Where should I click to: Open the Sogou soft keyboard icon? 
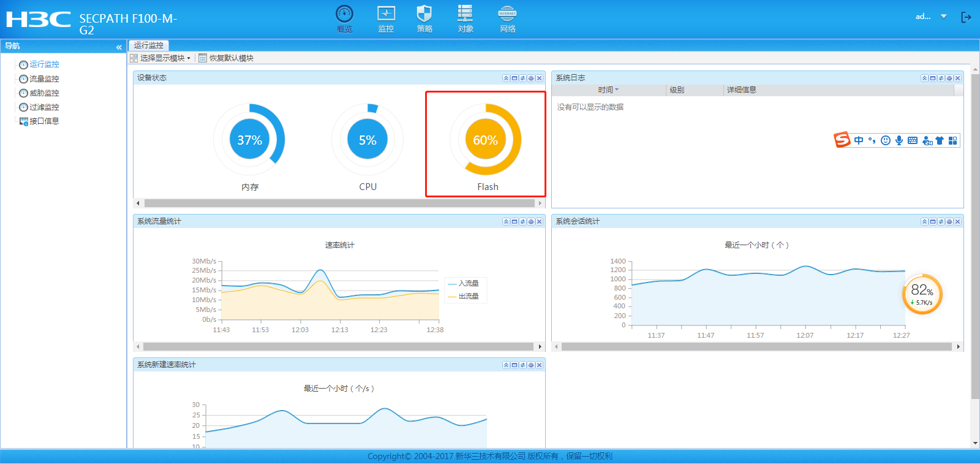click(913, 140)
